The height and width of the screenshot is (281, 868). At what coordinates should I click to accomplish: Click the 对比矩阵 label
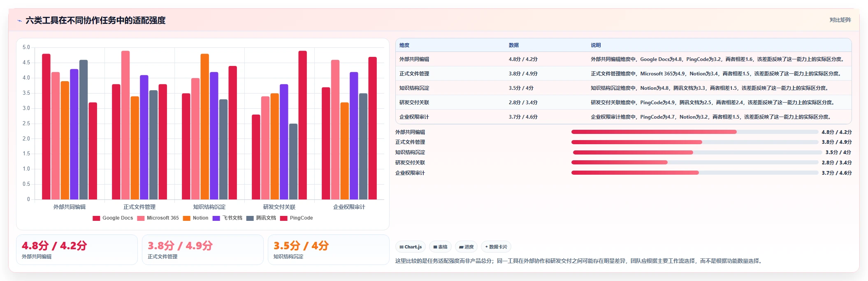tap(840, 20)
